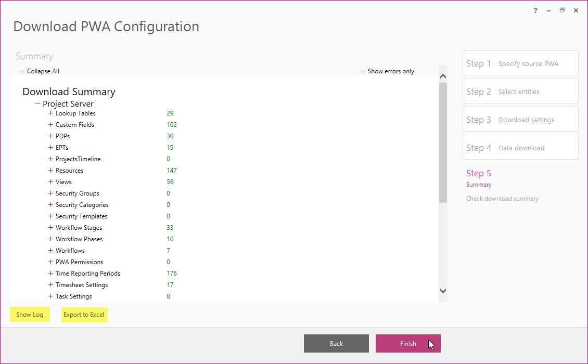Go to Step 2 Select entities
The width and height of the screenshot is (588, 364).
520,91
